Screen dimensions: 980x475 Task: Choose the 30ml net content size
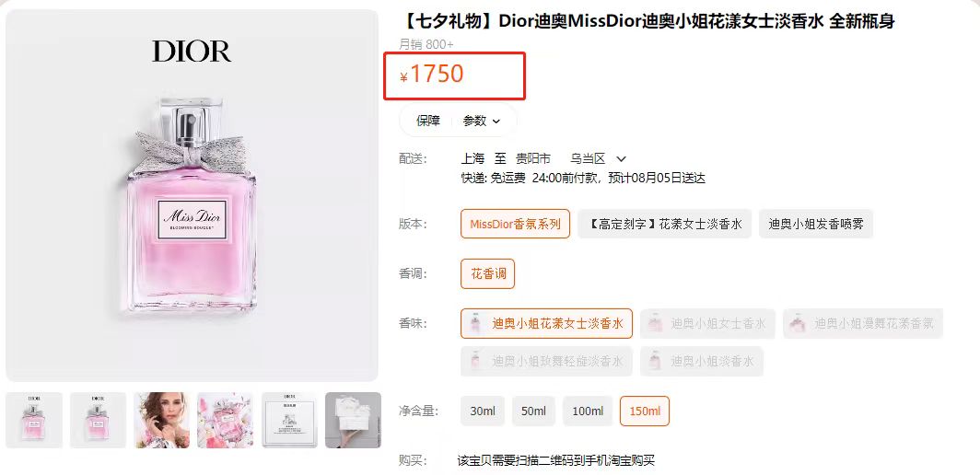coord(483,411)
